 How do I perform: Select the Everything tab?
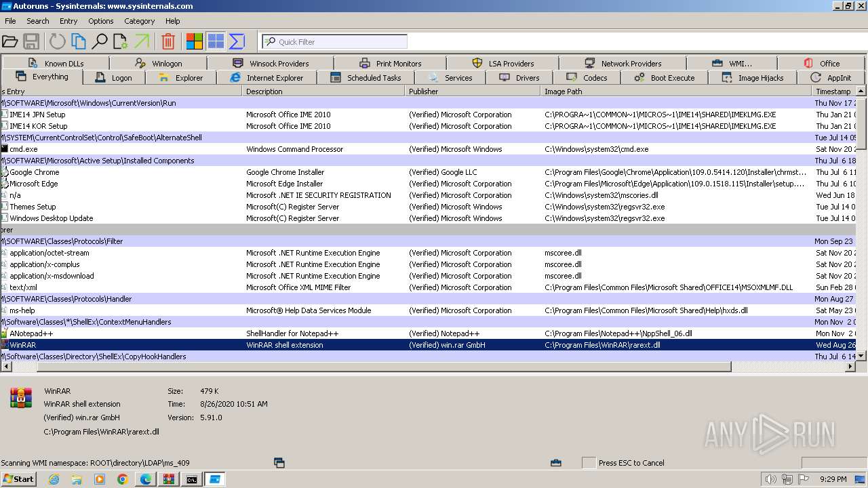click(x=42, y=77)
